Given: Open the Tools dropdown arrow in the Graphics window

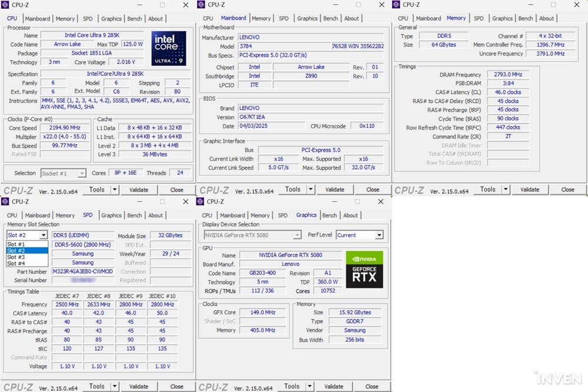Looking at the screenshot, I should point(310,386).
